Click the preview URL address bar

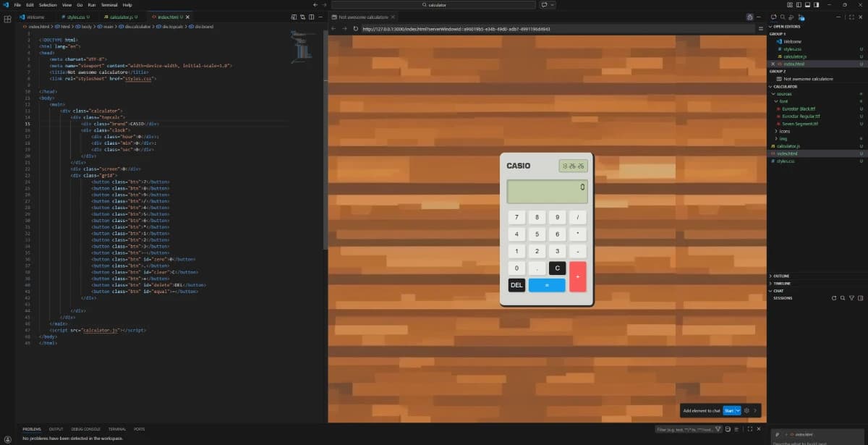pyautogui.click(x=557, y=29)
